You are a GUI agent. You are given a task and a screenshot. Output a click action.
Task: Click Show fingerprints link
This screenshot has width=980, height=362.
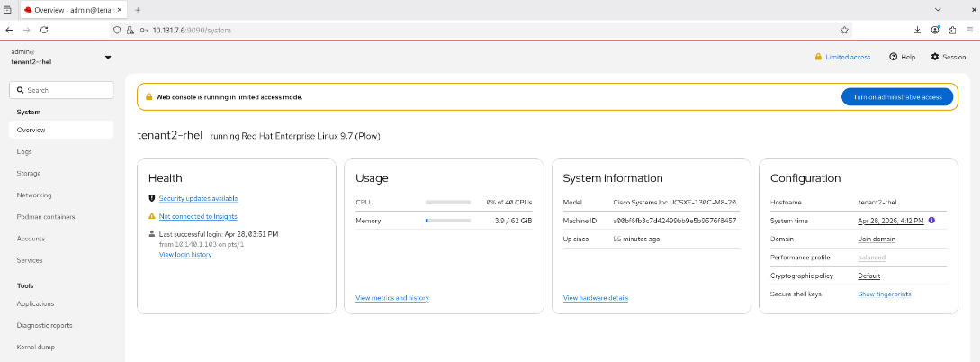[x=885, y=294]
